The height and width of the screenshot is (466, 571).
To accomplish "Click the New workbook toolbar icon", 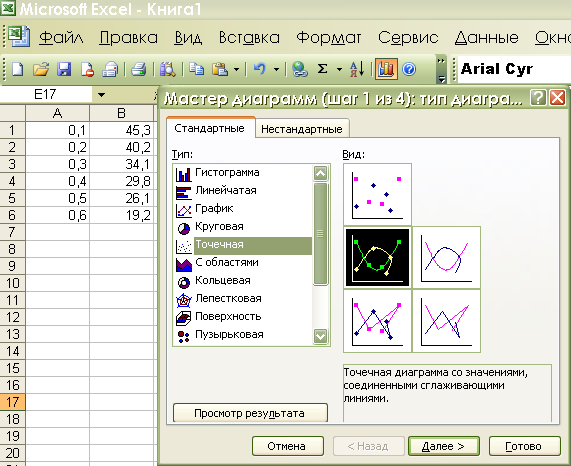I will [x=18, y=69].
